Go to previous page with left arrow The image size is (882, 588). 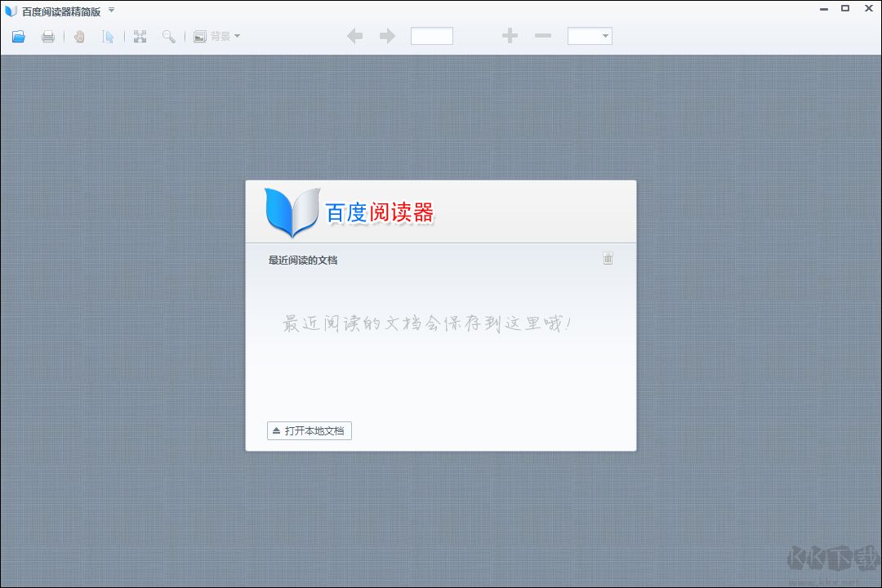(355, 36)
